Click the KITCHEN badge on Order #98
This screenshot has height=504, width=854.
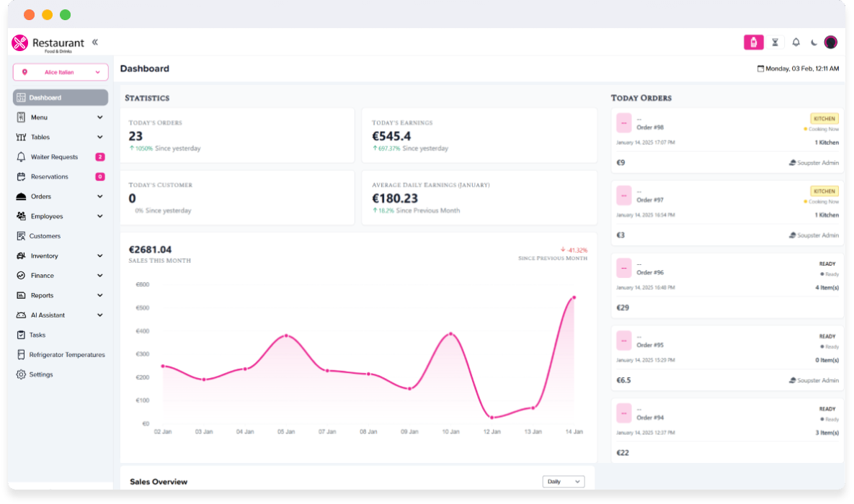(x=824, y=119)
